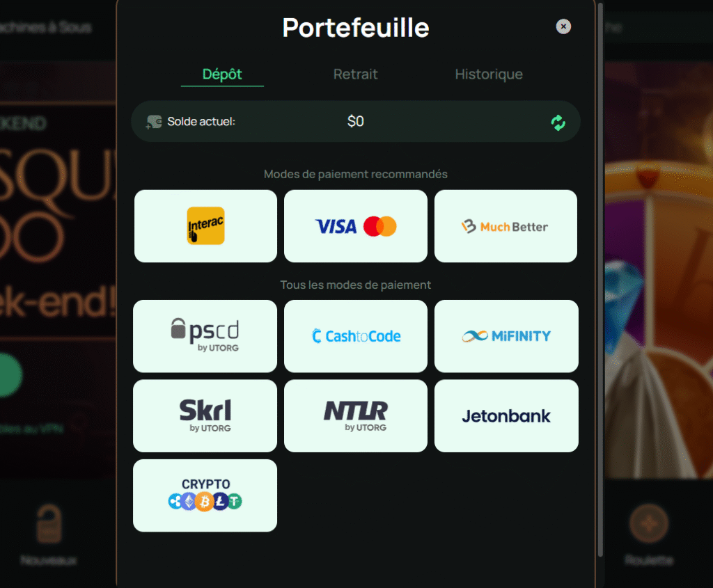The height and width of the screenshot is (588, 713).
Task: Pick pscd by UTORG payment
Action: (x=205, y=336)
